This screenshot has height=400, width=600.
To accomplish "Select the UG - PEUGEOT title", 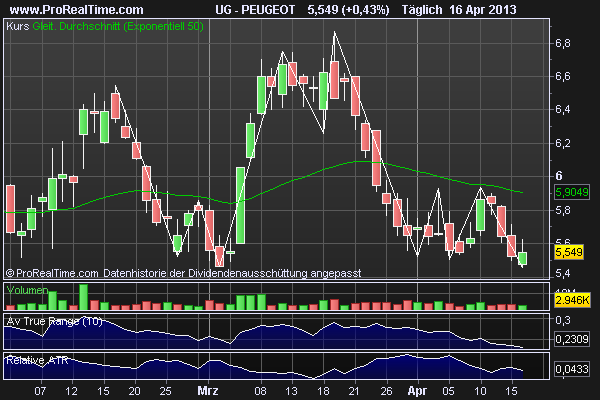I will (255, 9).
